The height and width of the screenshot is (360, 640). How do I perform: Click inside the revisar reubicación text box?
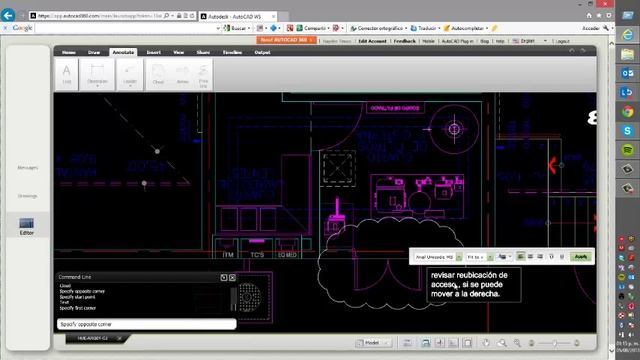tap(473, 284)
